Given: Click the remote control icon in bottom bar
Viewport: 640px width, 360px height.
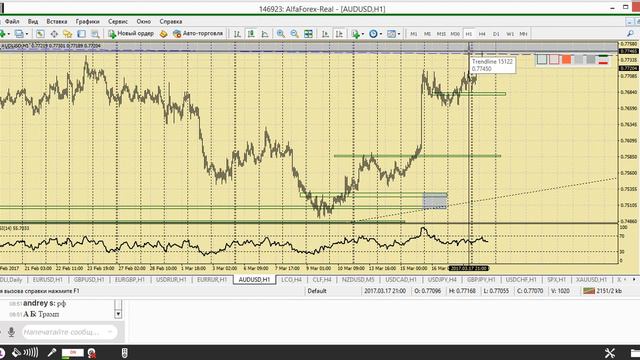Looking at the screenshot, I should click(125, 353).
